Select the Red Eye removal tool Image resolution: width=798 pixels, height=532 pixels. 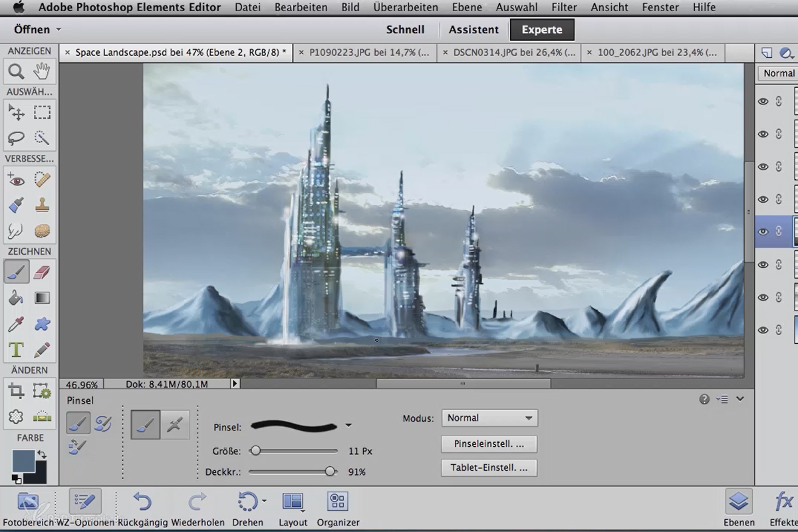[16, 179]
